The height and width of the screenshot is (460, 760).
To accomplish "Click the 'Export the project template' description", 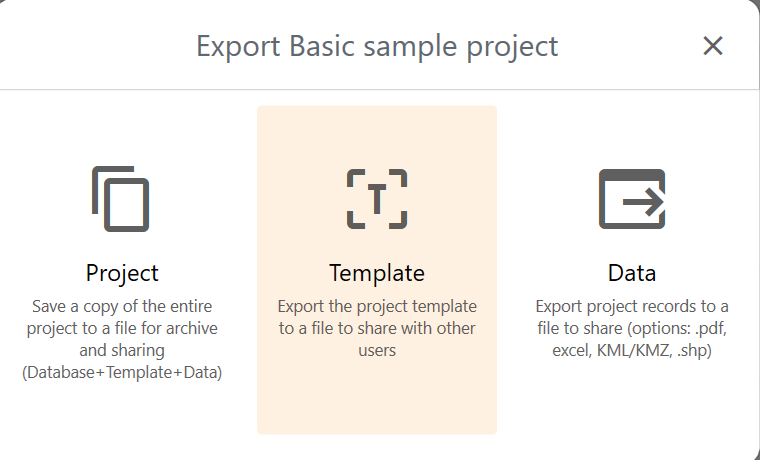I will coord(377,305).
